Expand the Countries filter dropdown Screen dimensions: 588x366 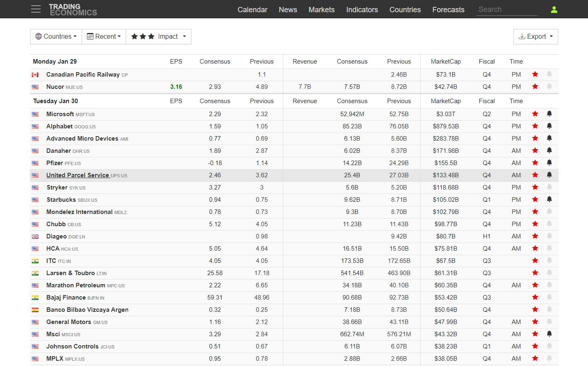point(56,37)
